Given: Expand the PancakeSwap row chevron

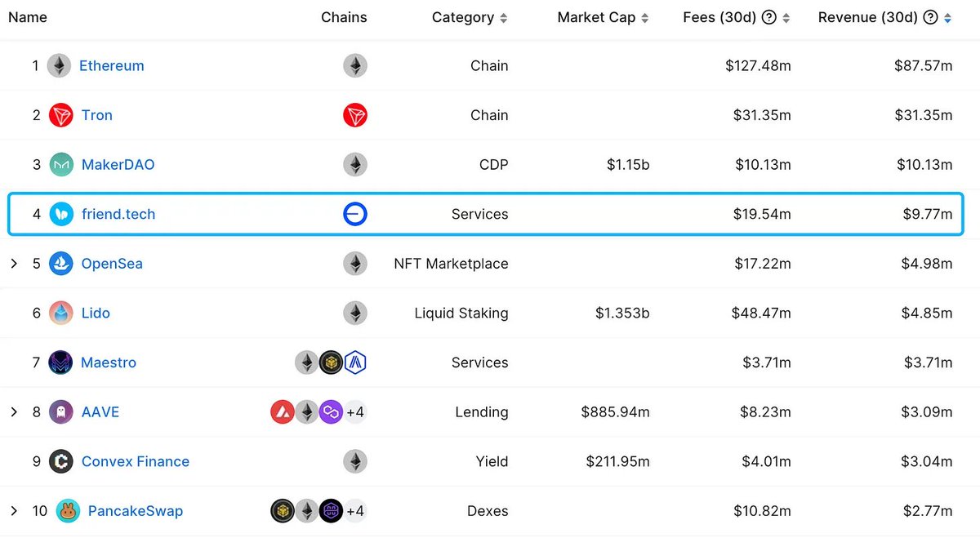Looking at the screenshot, I should (14, 511).
